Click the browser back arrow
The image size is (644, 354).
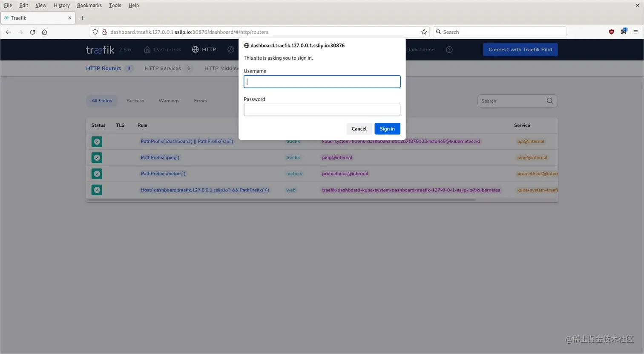(x=8, y=32)
